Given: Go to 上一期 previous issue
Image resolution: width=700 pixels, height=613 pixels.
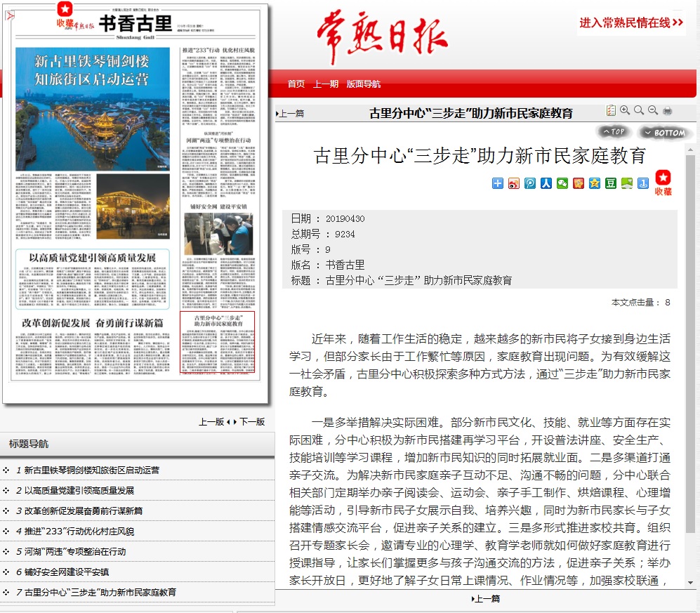Looking at the screenshot, I should pos(326,84).
